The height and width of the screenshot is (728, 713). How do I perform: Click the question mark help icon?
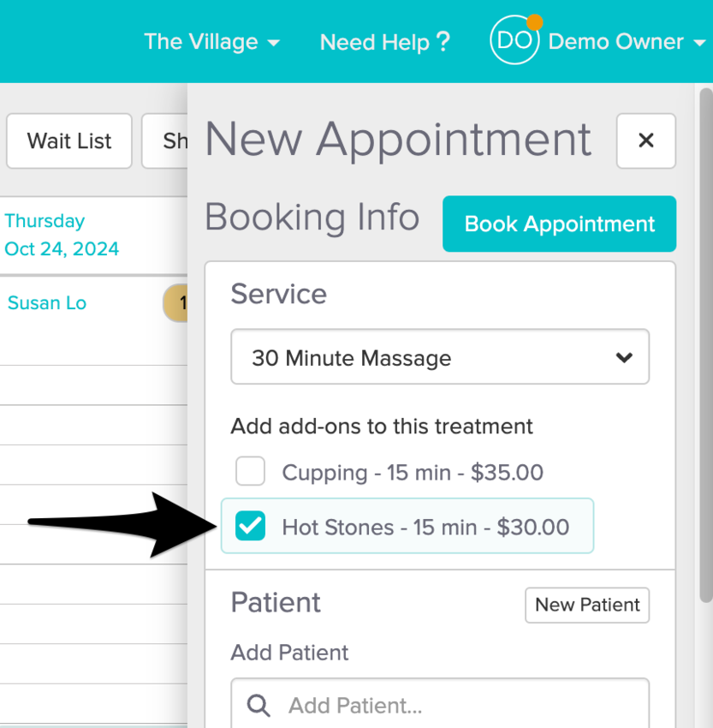coord(443,41)
